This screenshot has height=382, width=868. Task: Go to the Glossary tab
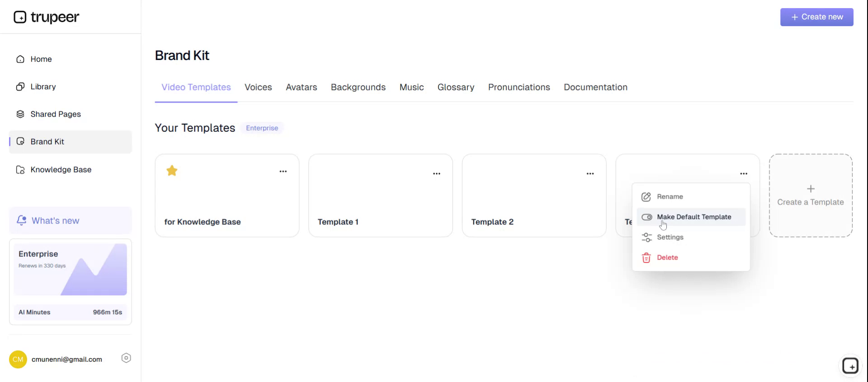pyautogui.click(x=456, y=87)
